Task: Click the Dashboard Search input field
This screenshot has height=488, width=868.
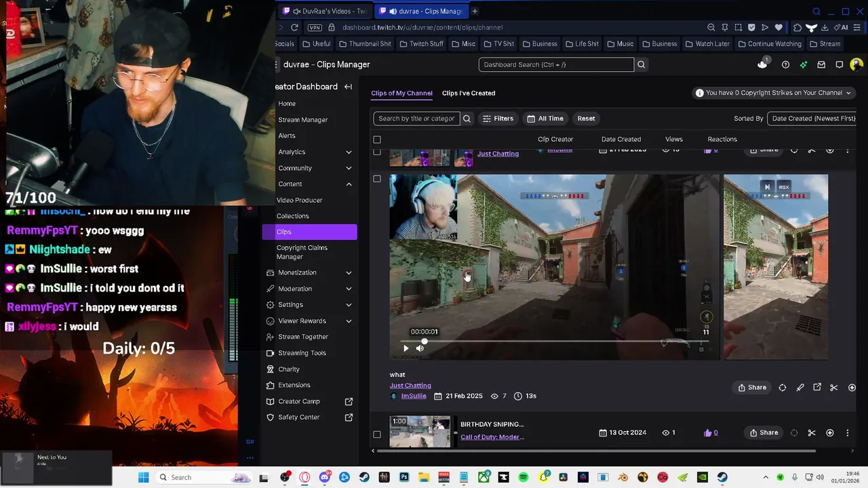Action: click(556, 64)
